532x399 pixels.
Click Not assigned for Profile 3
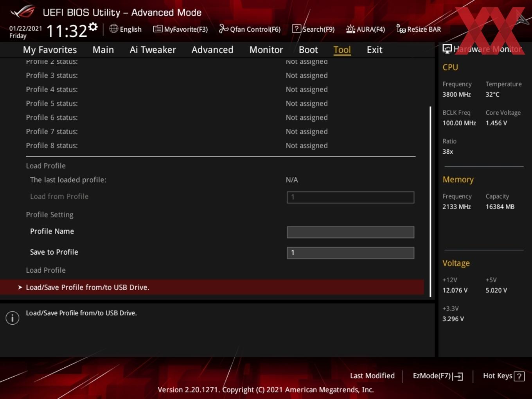(307, 75)
